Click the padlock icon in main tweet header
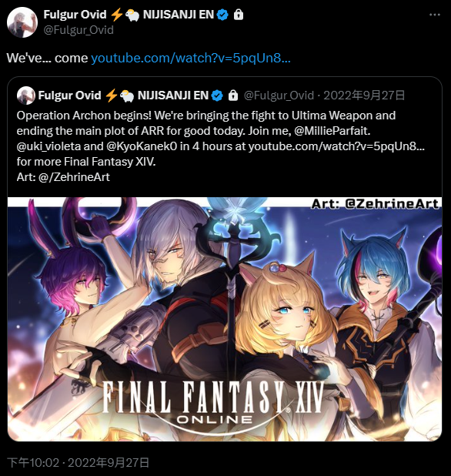This screenshot has height=476, width=451. tap(239, 15)
